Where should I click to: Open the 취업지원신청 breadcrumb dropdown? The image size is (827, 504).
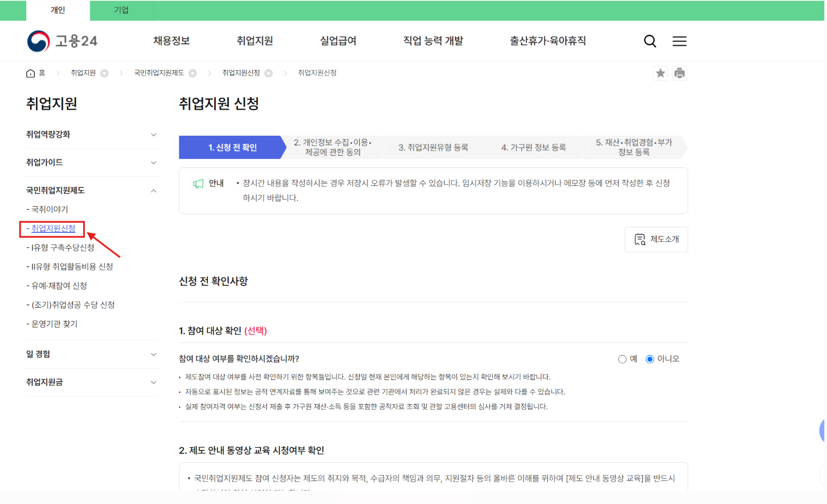click(x=269, y=73)
